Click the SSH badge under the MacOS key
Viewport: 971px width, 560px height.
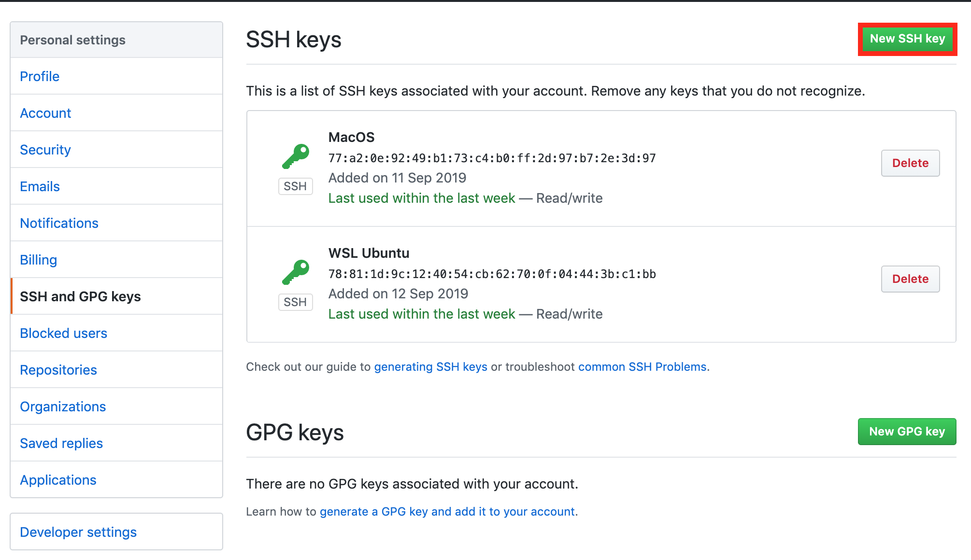click(x=295, y=186)
